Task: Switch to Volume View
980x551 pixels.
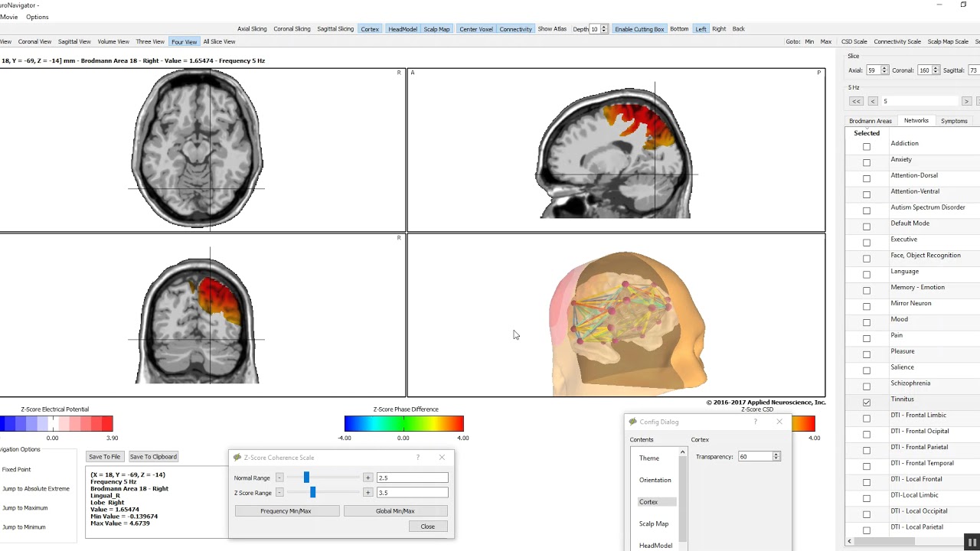Action: 113,41
